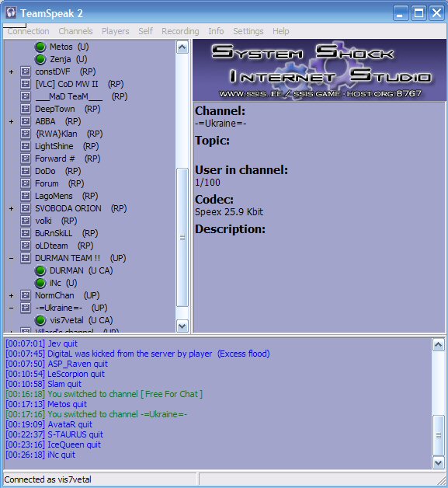Click the channel icon beside NormChan

pyautogui.click(x=26, y=295)
